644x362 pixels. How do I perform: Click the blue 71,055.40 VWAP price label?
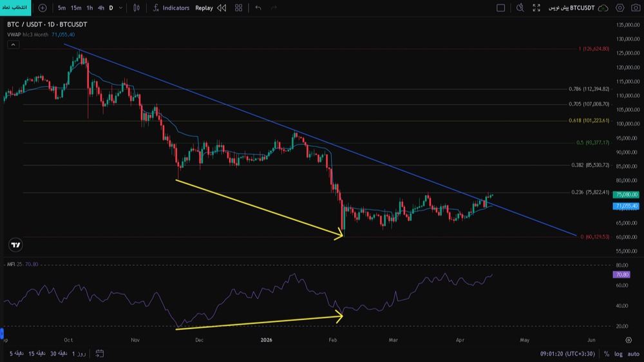click(x=626, y=206)
